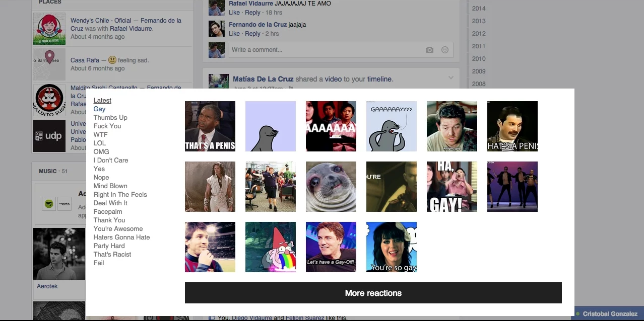The width and height of the screenshot is (644, 321).
Task: Open chat with Cristobal Gonzalez
Action: click(x=609, y=314)
